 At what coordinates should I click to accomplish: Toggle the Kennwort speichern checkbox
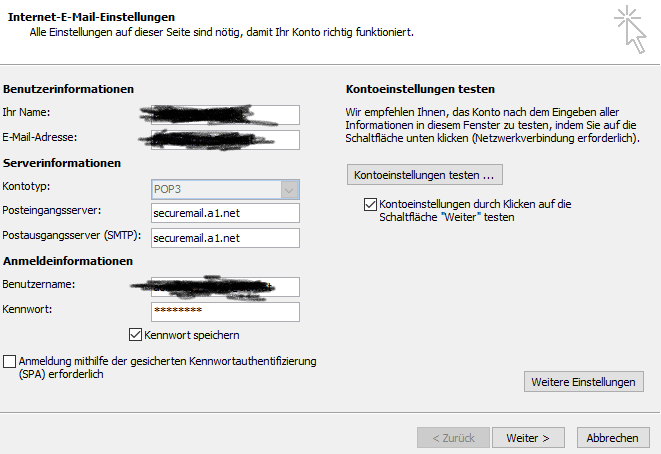[135, 335]
